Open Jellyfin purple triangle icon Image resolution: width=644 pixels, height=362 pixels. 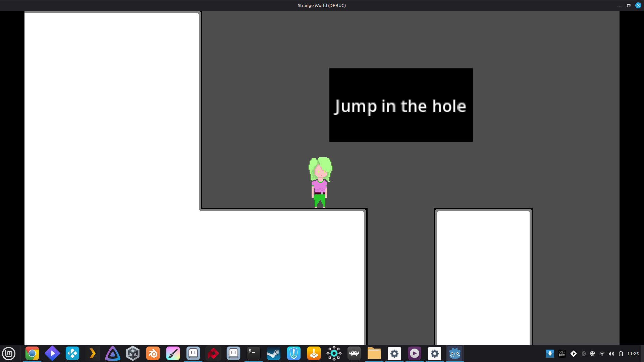[113, 353]
